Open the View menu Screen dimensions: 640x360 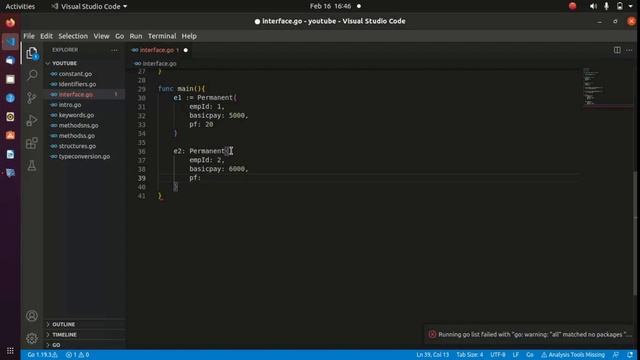[x=101, y=36]
